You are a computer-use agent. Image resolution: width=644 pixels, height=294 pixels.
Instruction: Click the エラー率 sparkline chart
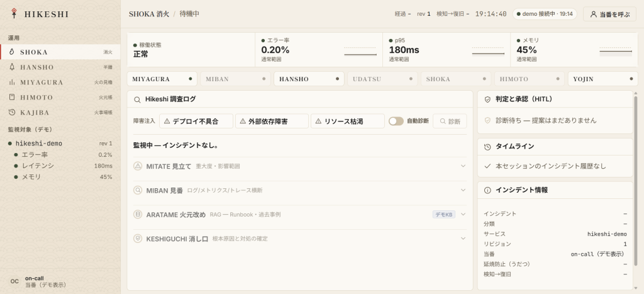click(360, 52)
